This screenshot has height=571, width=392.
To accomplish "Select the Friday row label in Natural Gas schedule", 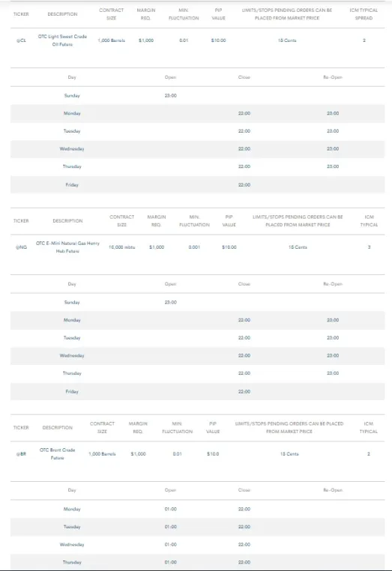I will tap(72, 392).
